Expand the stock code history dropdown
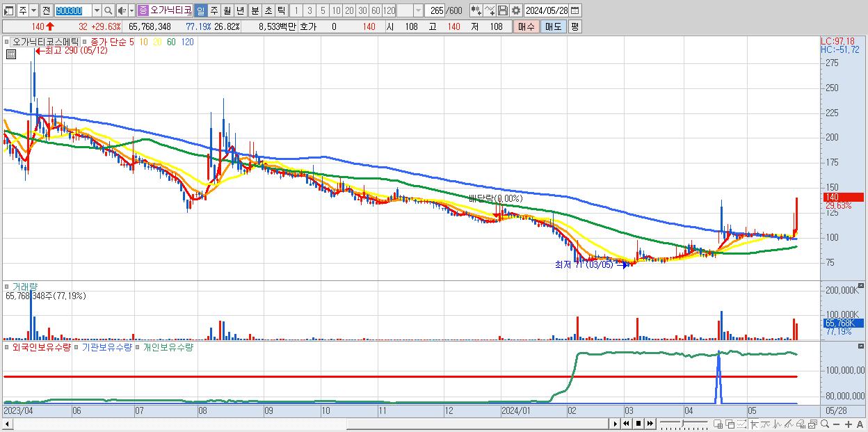 97,10
